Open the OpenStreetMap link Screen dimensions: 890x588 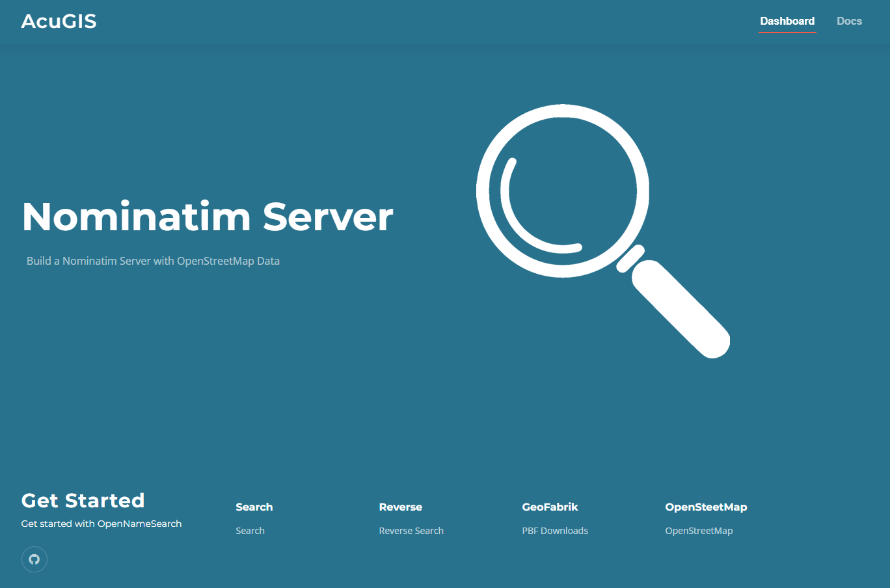(699, 531)
